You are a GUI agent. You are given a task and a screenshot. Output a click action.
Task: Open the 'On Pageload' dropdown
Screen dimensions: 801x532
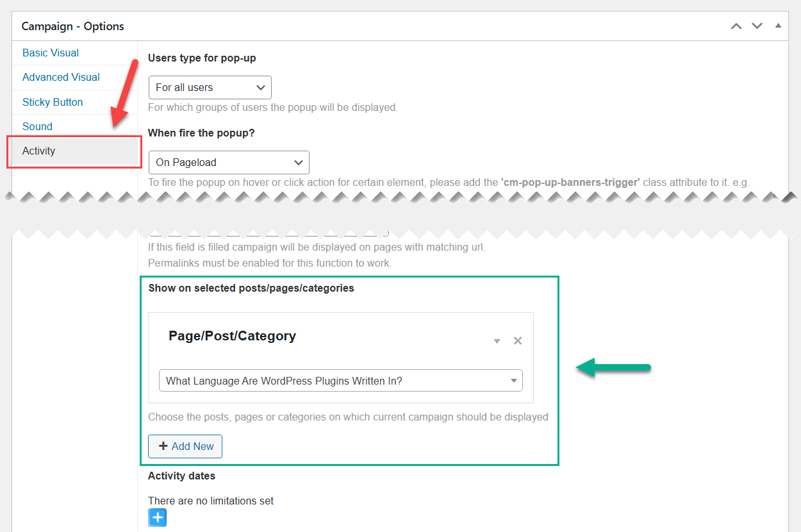point(229,163)
